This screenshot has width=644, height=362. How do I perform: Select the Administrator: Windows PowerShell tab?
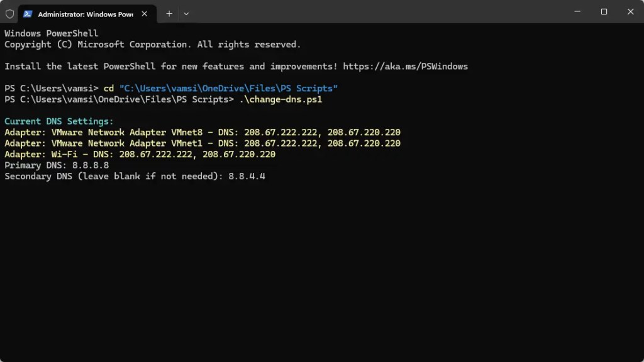[87, 14]
